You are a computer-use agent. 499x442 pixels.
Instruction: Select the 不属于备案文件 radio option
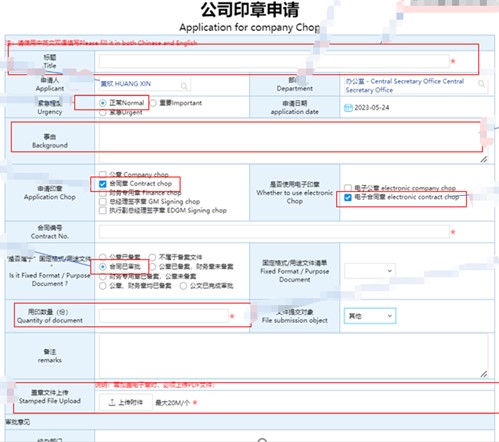pyautogui.click(x=152, y=257)
